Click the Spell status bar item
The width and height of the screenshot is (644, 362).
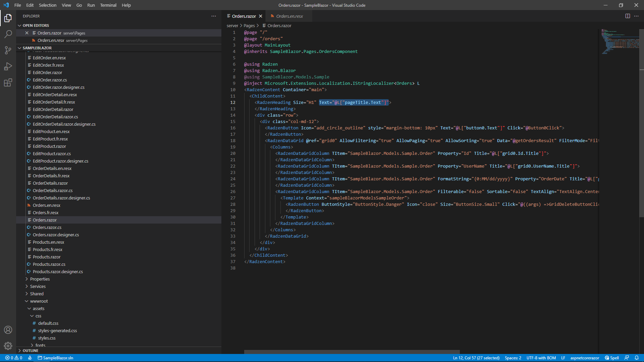point(612,358)
